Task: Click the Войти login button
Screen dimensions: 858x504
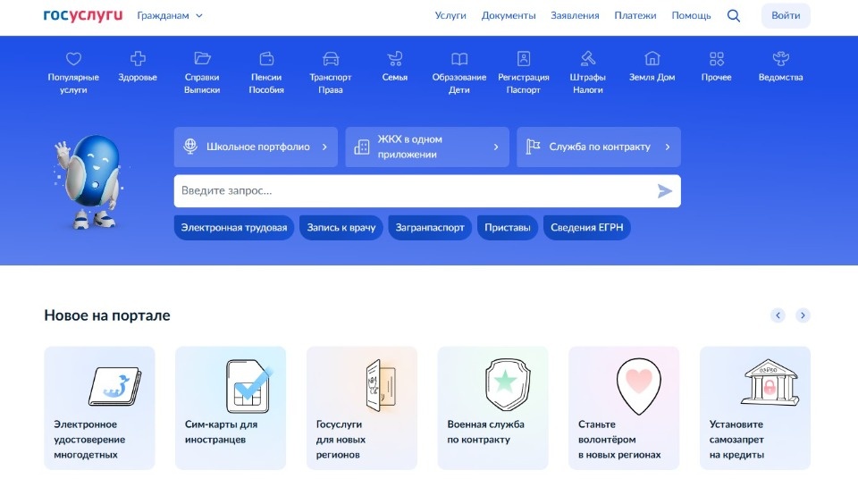Action: point(786,16)
